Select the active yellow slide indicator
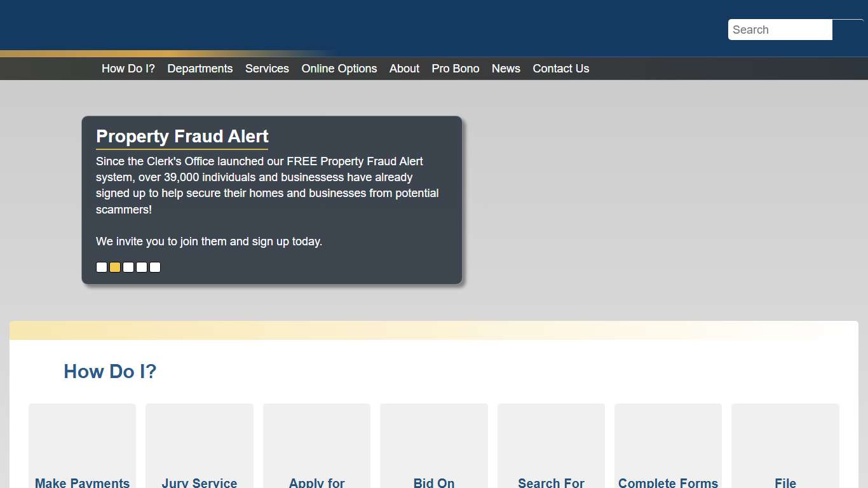 pyautogui.click(x=115, y=268)
